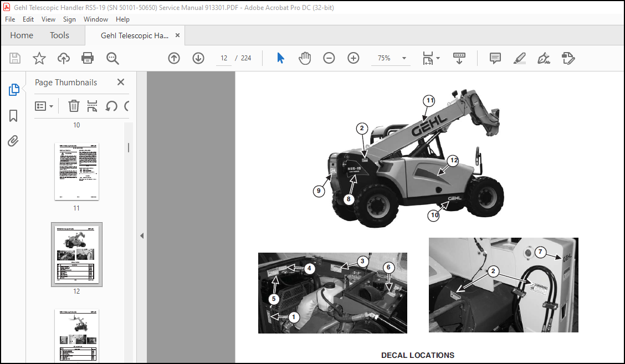625x364 pixels.
Task: Go to the next page
Action: tap(198, 58)
